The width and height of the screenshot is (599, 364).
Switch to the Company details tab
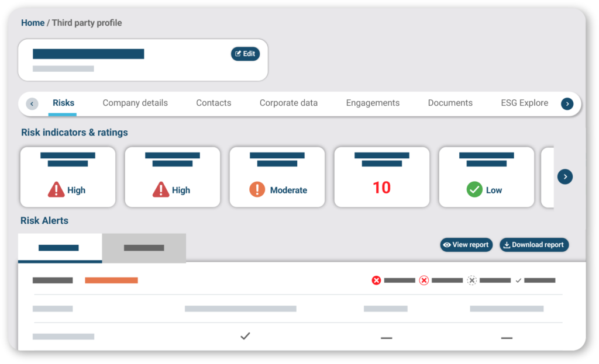pos(135,103)
